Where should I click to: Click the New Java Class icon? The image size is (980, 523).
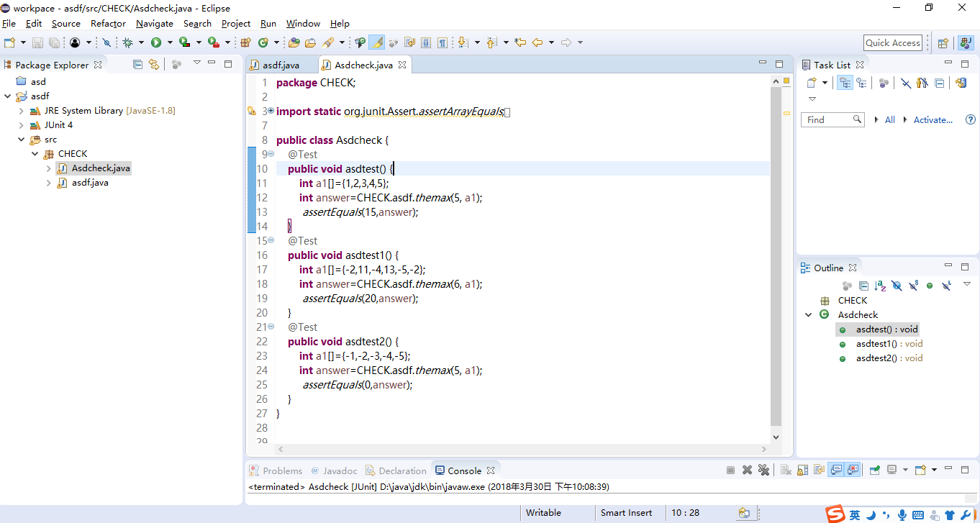pos(263,42)
